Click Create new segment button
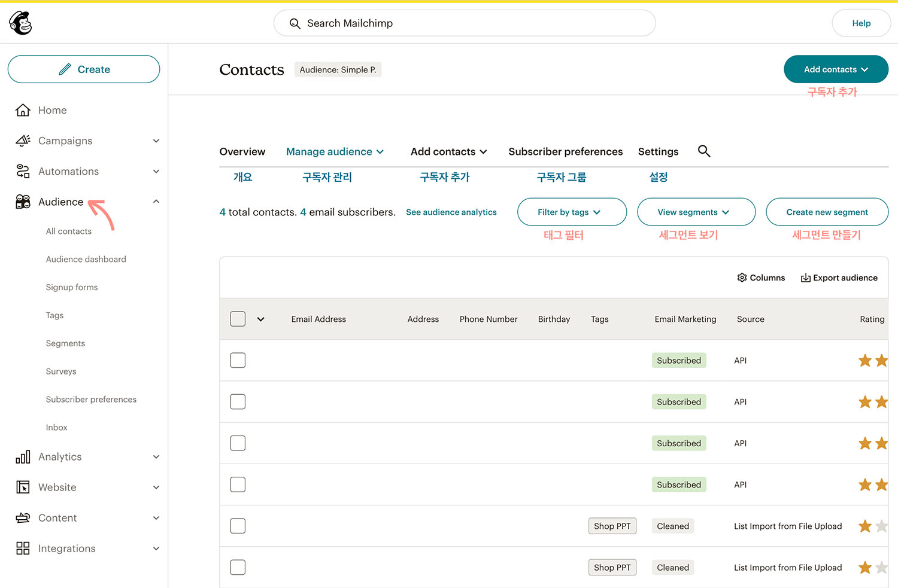 click(827, 212)
